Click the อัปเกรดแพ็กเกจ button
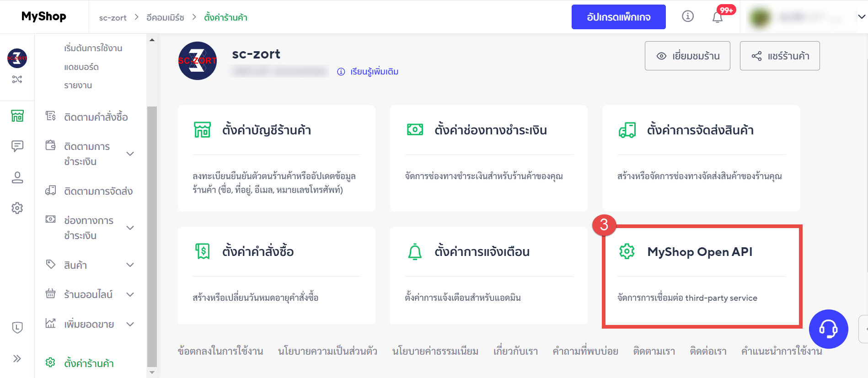This screenshot has height=378, width=868. [619, 17]
